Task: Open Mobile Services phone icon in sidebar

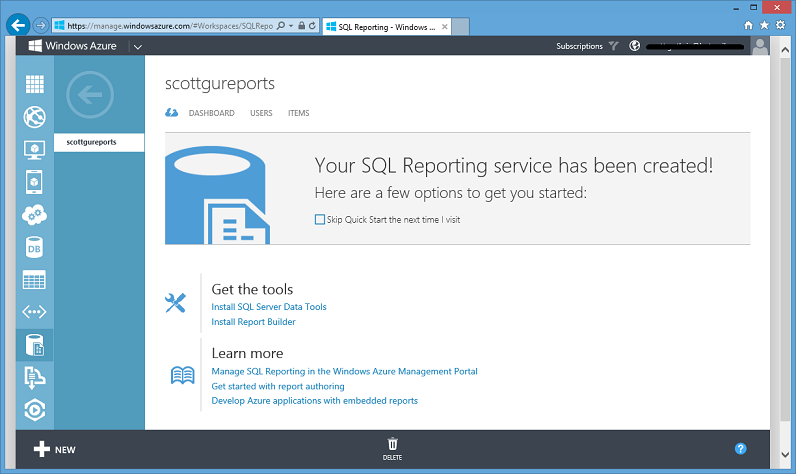Action: tap(35, 182)
